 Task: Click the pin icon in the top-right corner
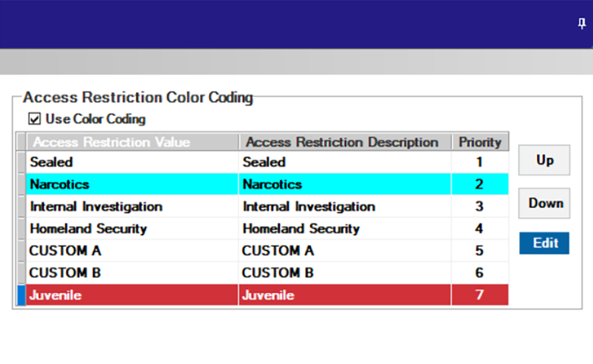tap(582, 23)
